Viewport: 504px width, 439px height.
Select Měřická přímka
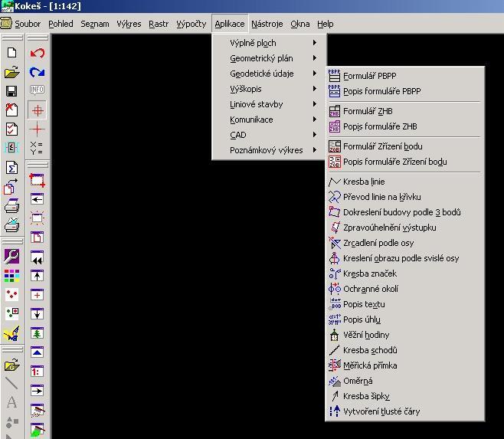pyautogui.click(x=404, y=365)
